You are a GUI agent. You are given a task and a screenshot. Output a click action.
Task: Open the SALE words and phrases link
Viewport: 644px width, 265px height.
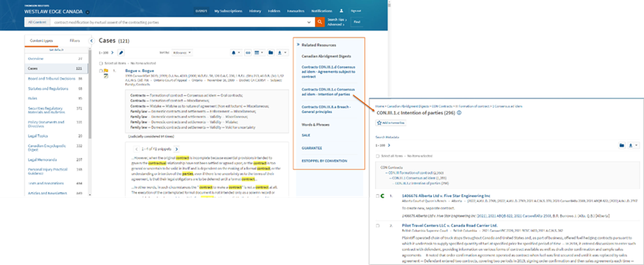click(305, 135)
